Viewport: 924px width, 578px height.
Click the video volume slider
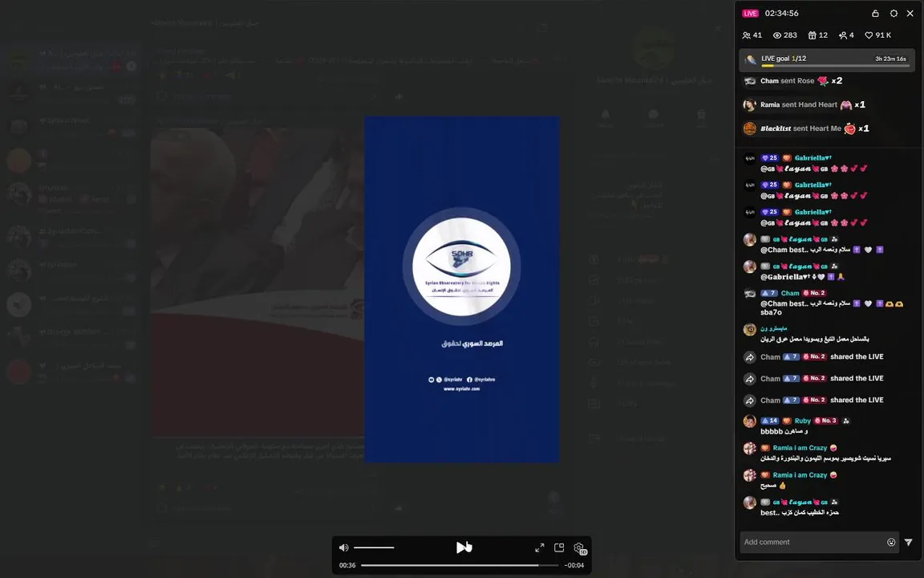tap(375, 547)
